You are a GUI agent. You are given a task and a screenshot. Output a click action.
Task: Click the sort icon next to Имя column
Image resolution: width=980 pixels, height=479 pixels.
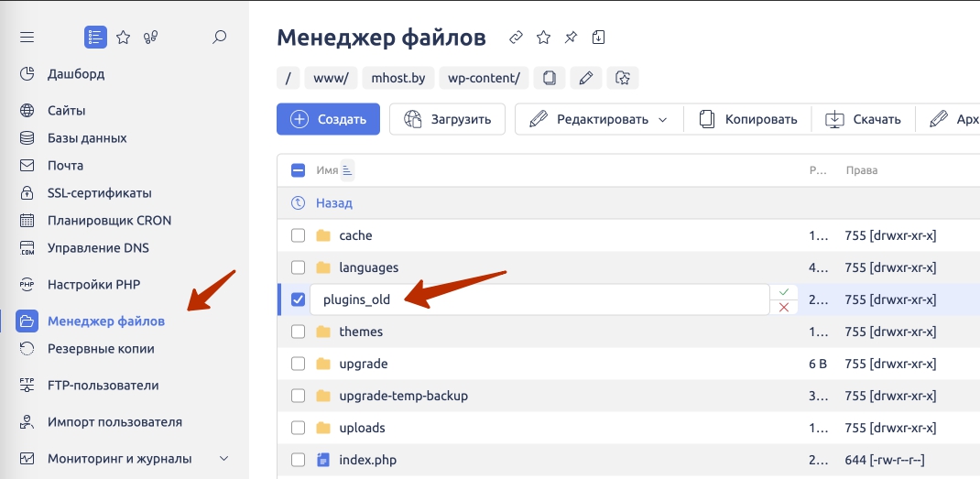click(347, 170)
